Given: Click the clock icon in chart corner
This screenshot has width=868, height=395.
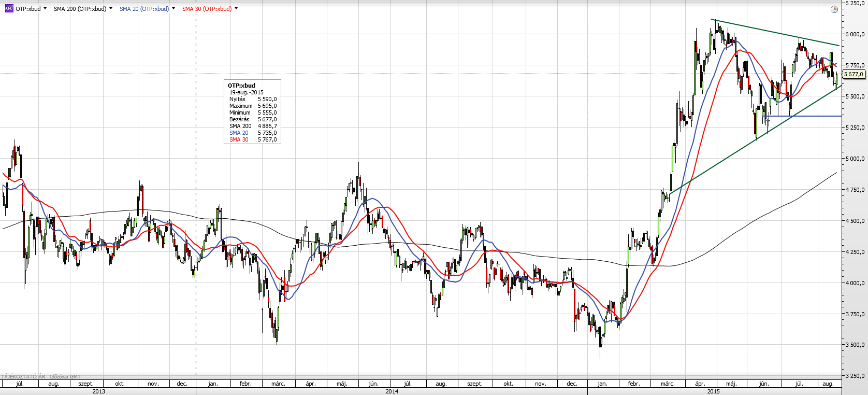Looking at the screenshot, I should pos(834,9).
